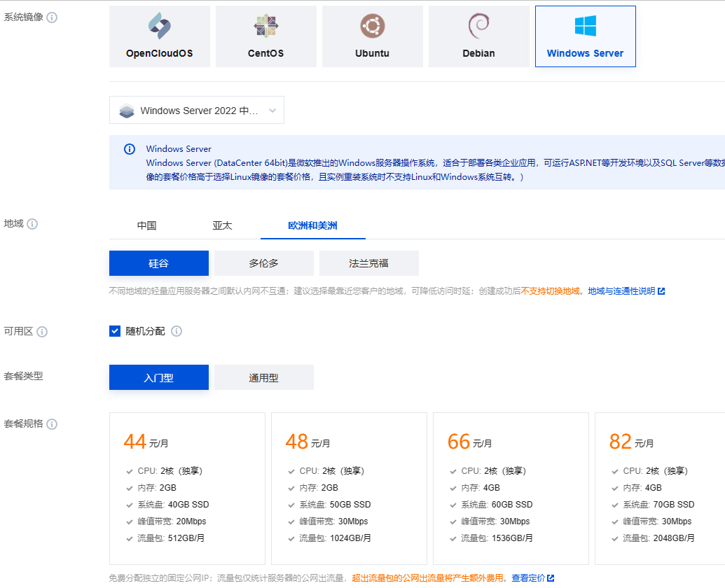Switch to the 亚太 region tab
Viewport: 725px width, 588px height.
coord(222,225)
